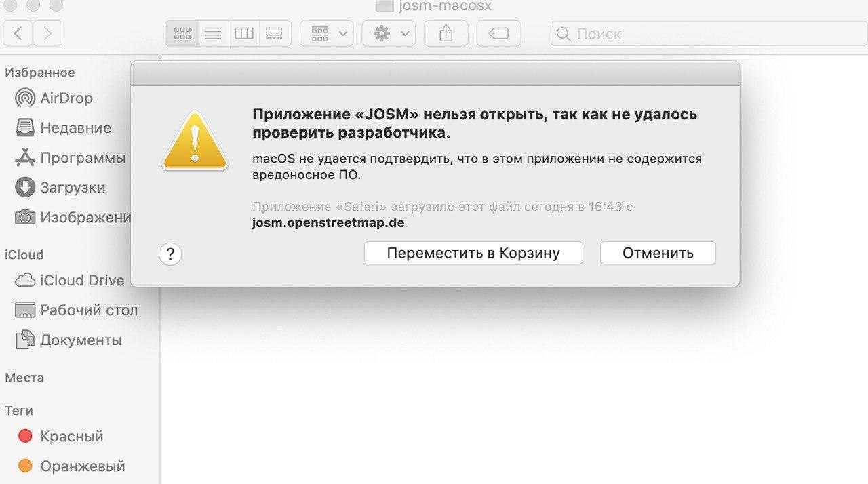Viewport: 868px width, 484px height.
Task: Open the gear action menu
Action: click(389, 33)
